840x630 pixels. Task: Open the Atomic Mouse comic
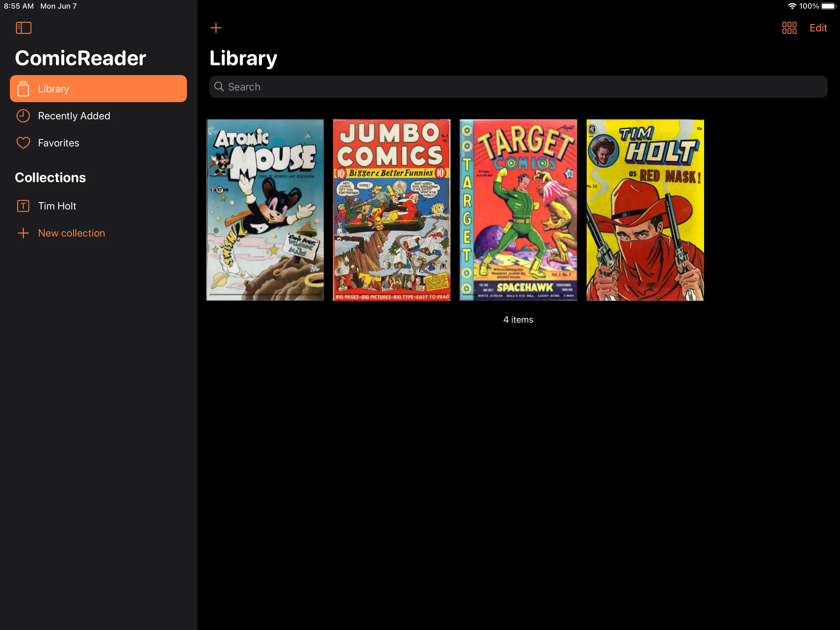[x=265, y=210]
